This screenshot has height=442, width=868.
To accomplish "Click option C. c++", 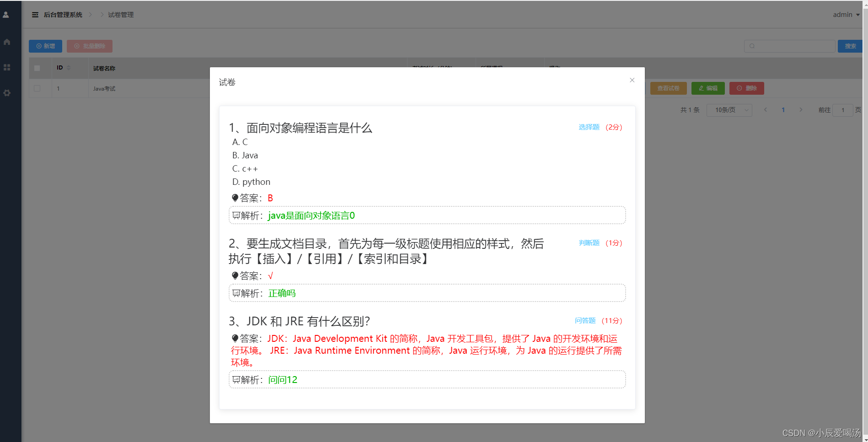I will click(245, 168).
